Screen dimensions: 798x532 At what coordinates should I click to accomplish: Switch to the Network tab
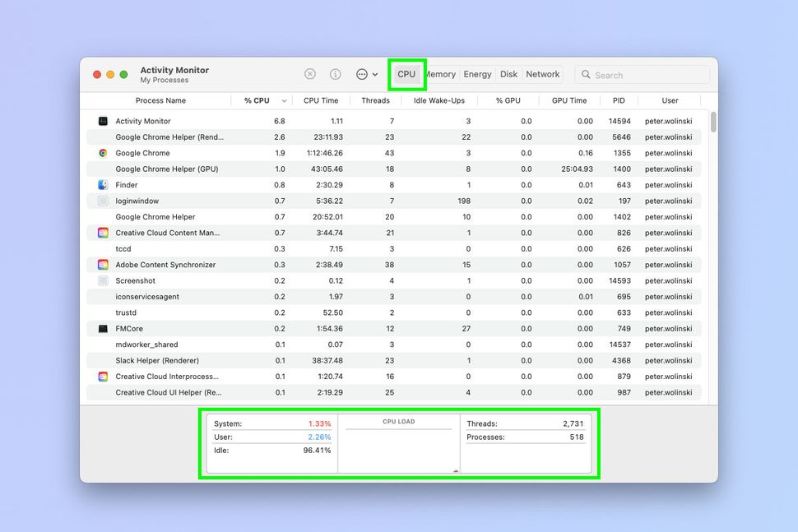(542, 74)
